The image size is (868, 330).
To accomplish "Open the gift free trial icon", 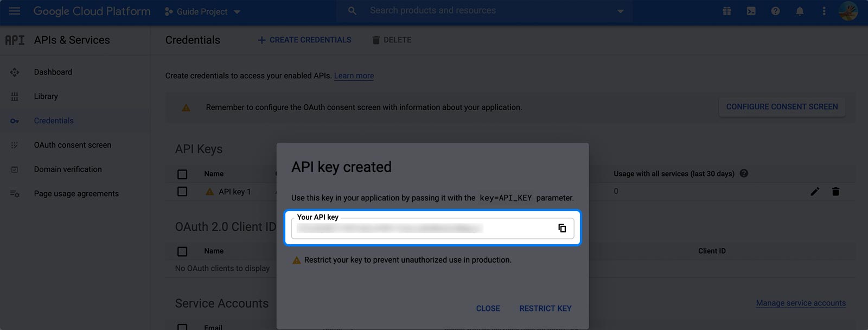I will pos(727,11).
